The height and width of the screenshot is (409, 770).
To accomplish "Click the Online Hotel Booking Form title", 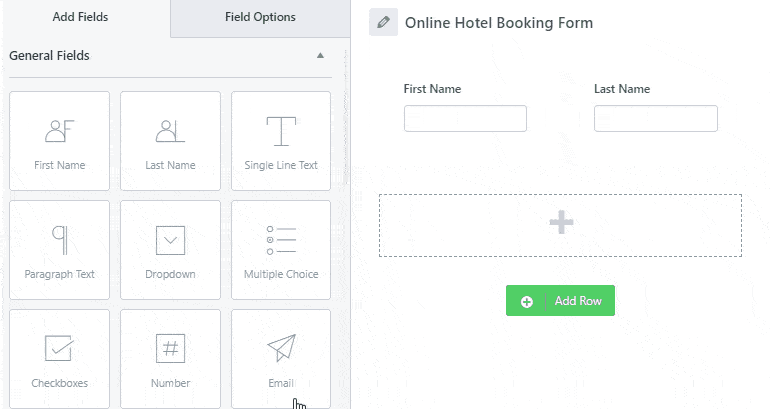I will tap(499, 23).
